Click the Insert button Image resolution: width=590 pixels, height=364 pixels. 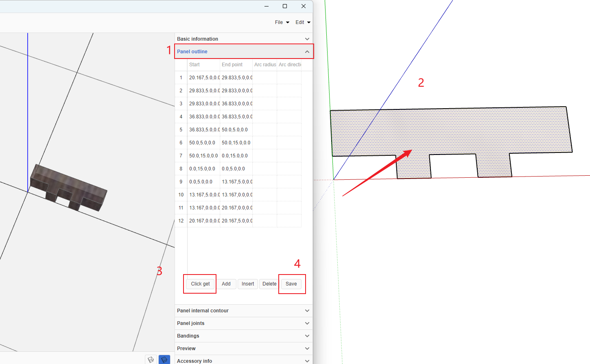[247, 284]
